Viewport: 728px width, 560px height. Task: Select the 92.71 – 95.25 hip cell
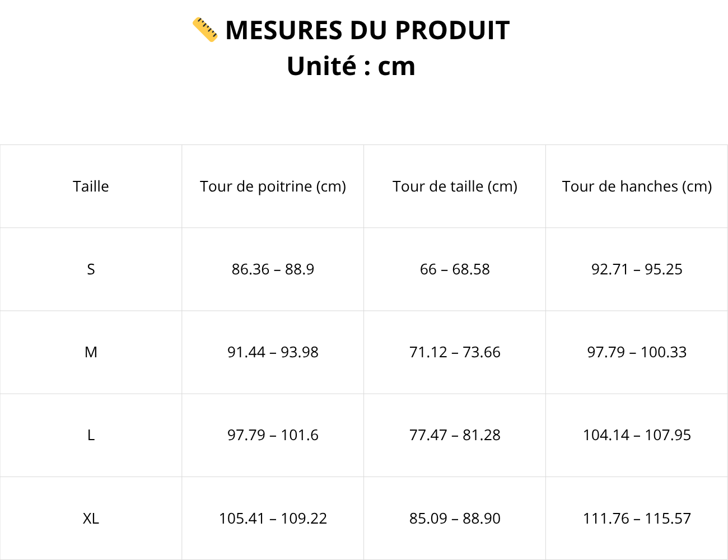tap(637, 269)
